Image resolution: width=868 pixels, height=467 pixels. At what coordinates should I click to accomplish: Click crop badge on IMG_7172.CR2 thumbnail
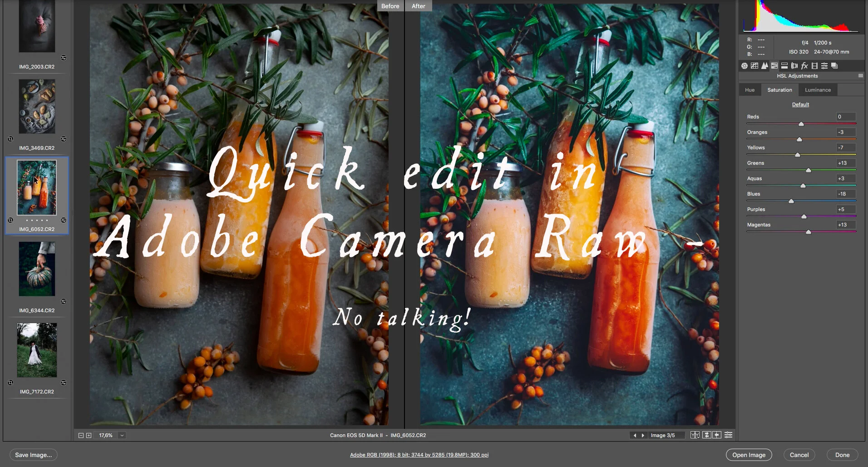point(10,383)
